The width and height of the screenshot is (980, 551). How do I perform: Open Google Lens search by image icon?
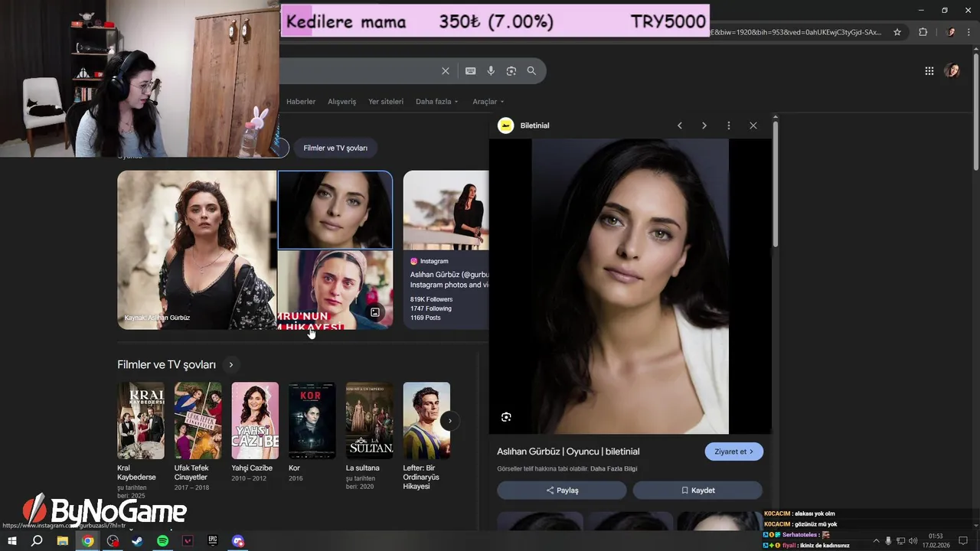pyautogui.click(x=511, y=71)
